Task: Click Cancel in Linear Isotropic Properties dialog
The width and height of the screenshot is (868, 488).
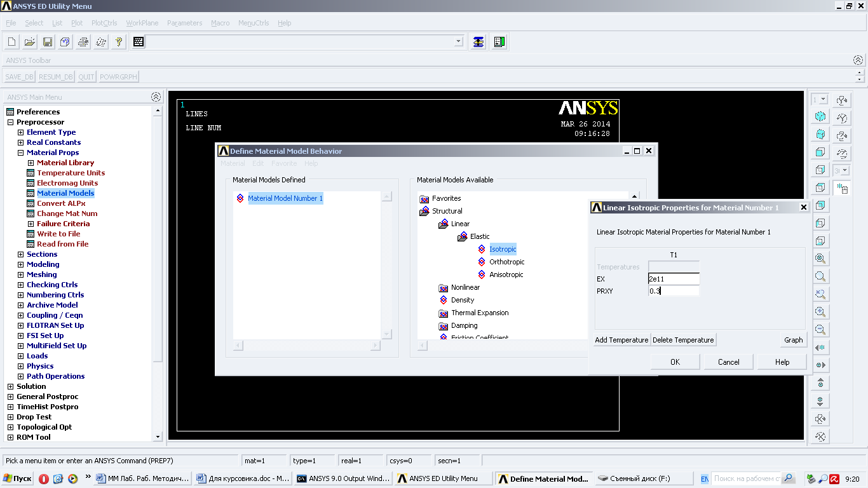Action: pos(728,362)
